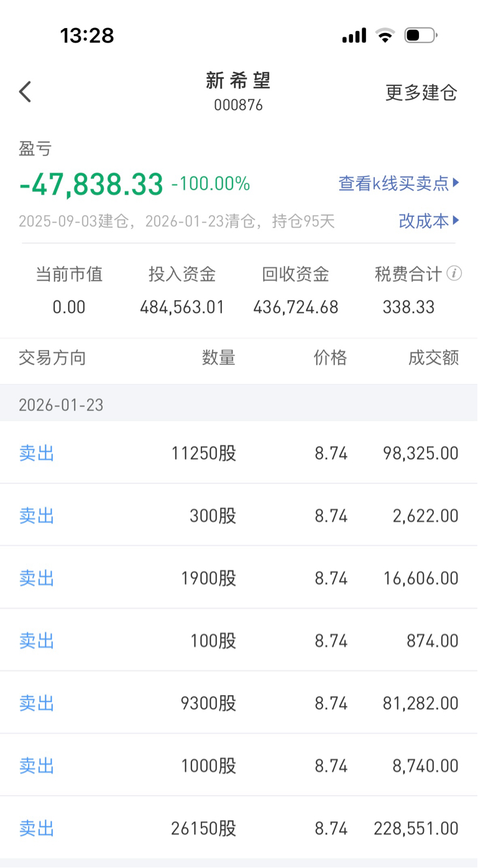This screenshot has width=478, height=868.
Task: Tap the 回收资金 label
Action: click(x=296, y=274)
